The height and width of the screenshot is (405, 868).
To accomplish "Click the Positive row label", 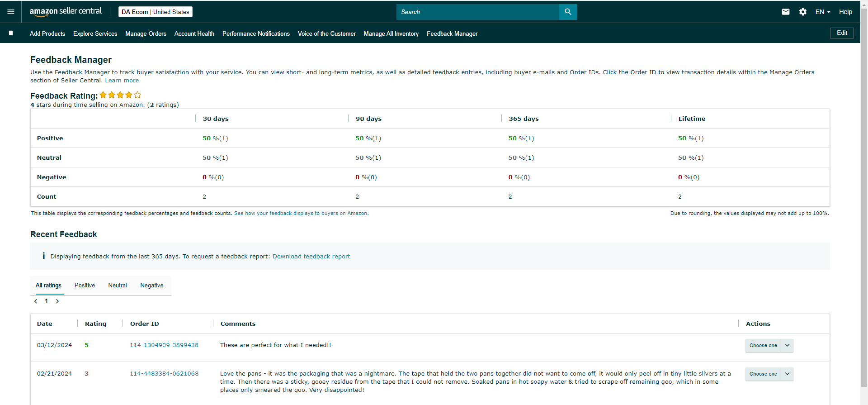I will pos(50,138).
